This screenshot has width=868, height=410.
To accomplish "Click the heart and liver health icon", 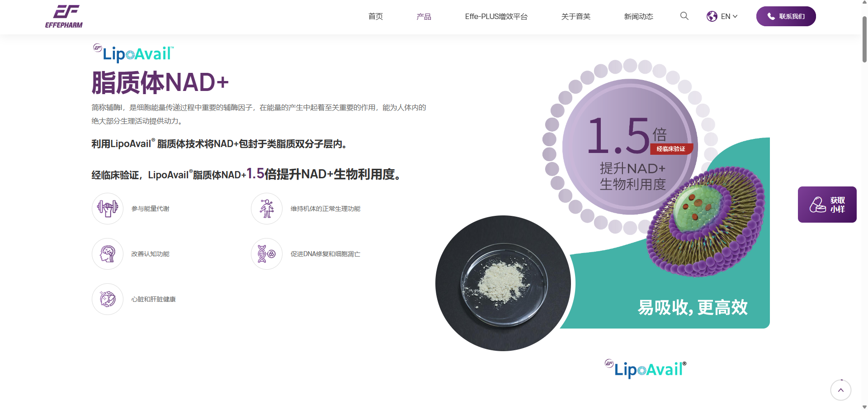I will (x=108, y=299).
